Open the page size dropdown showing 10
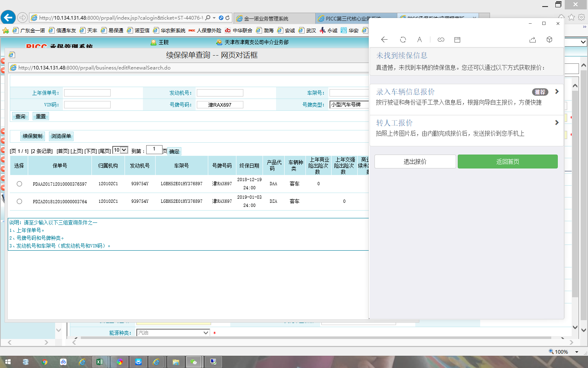 pos(120,150)
